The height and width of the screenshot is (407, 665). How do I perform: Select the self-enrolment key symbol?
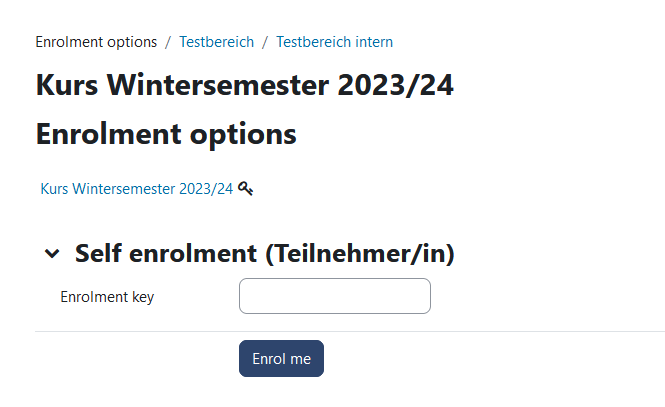click(x=246, y=188)
